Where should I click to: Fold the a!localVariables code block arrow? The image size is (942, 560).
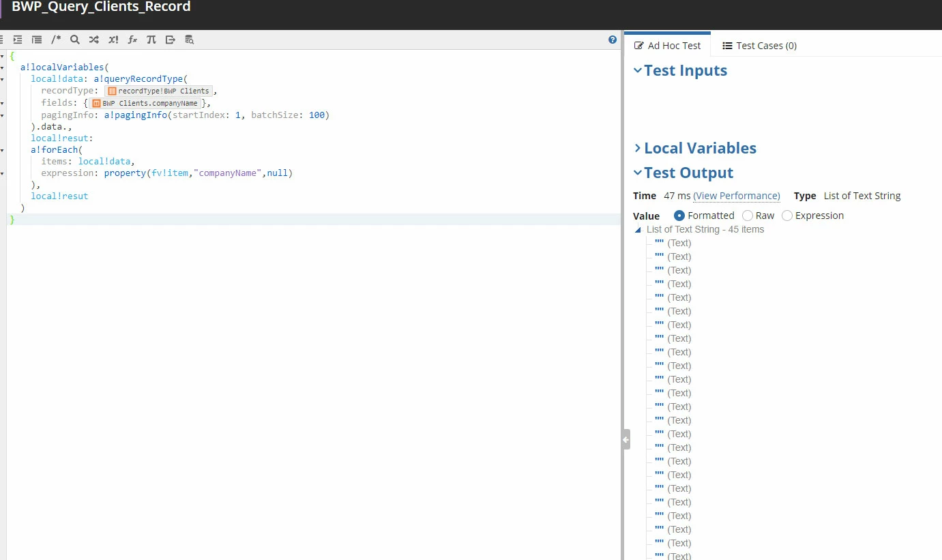click(x=2, y=68)
